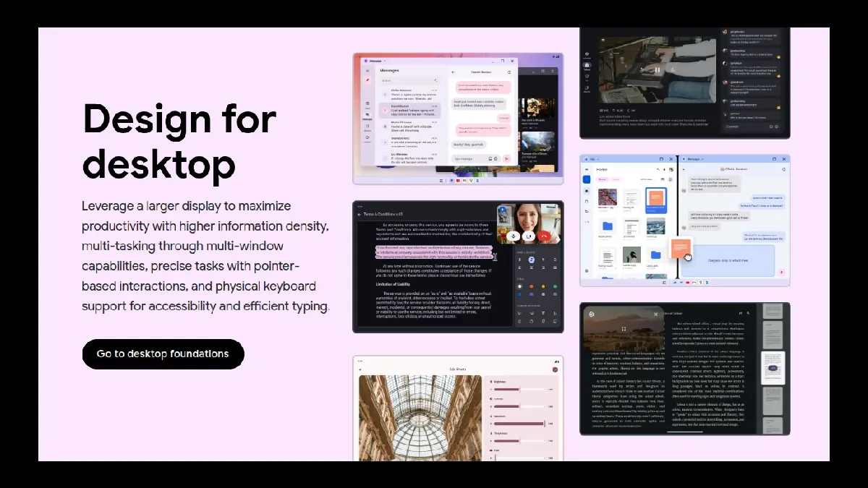Click the Go to desktop foundations button

163,354
